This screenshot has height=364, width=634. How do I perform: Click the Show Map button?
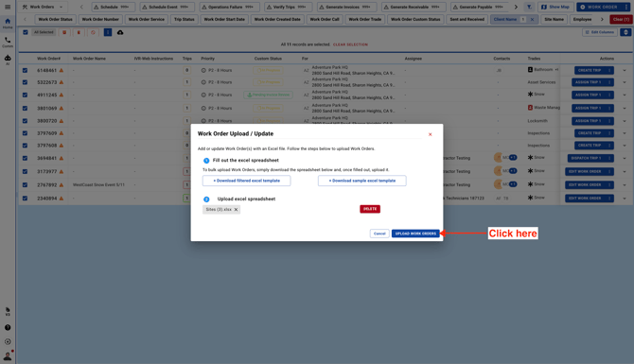tap(555, 7)
